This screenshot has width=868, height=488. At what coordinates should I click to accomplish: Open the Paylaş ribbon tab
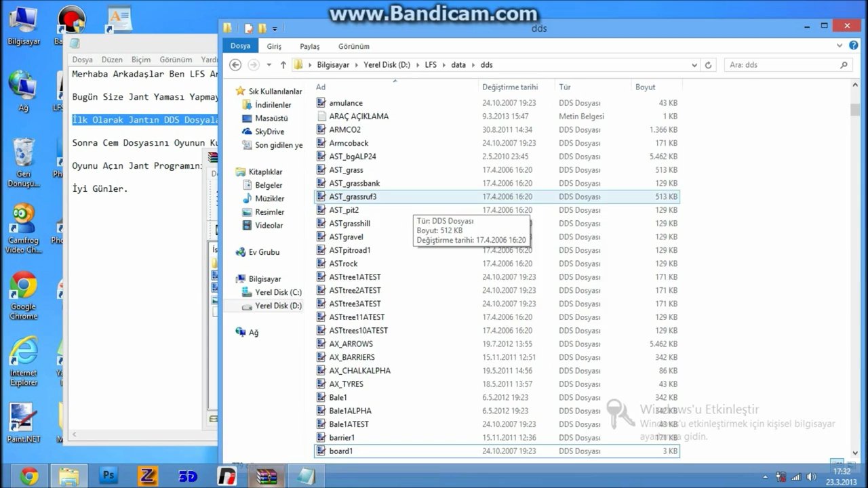[310, 46]
